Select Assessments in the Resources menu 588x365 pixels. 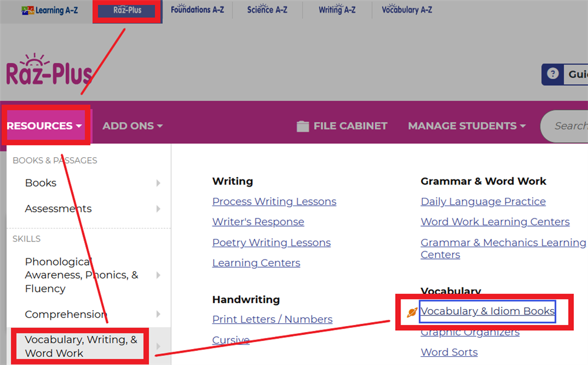click(x=58, y=209)
